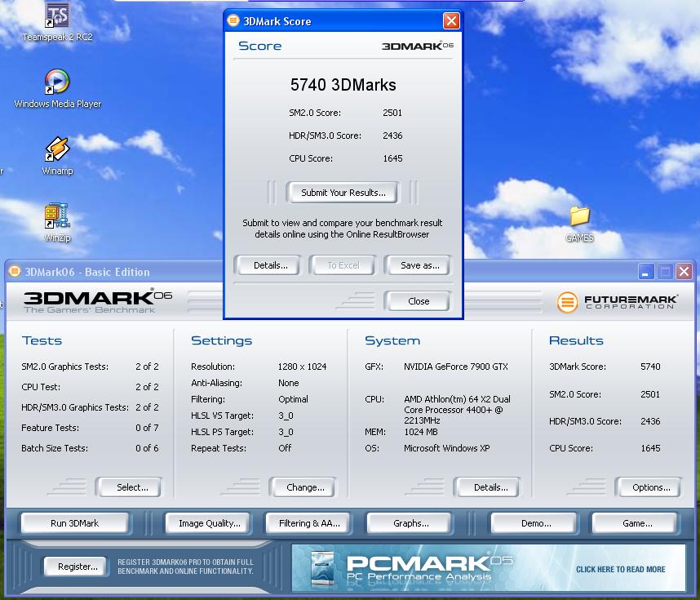
Task: Click the Resolution value 1280 x 1024
Action: [x=302, y=367]
